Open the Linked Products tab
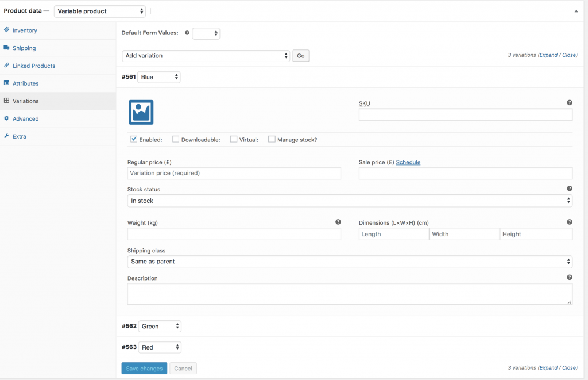Image resolution: width=588 pixels, height=380 pixels. coord(34,66)
